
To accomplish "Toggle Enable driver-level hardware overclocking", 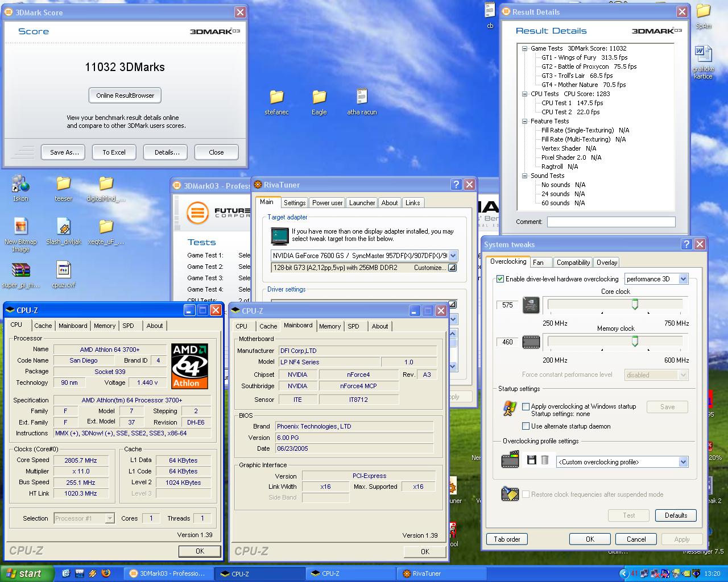I will tap(500, 279).
